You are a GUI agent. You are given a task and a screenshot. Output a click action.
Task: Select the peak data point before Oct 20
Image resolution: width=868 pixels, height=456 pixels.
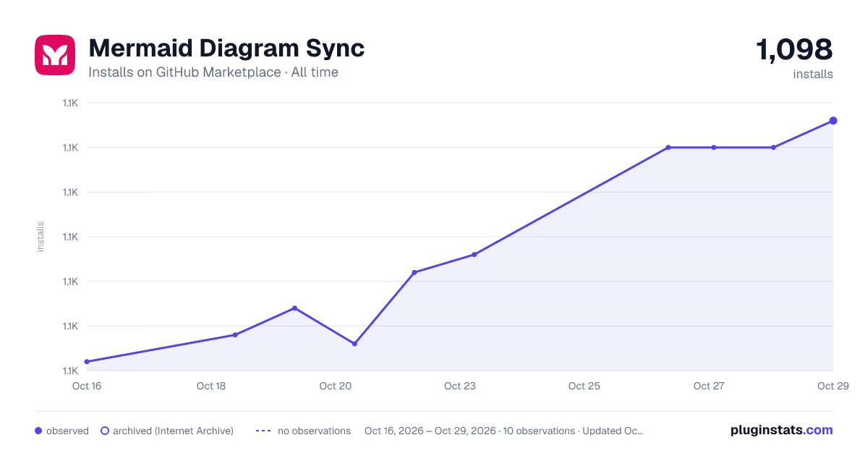(x=294, y=308)
